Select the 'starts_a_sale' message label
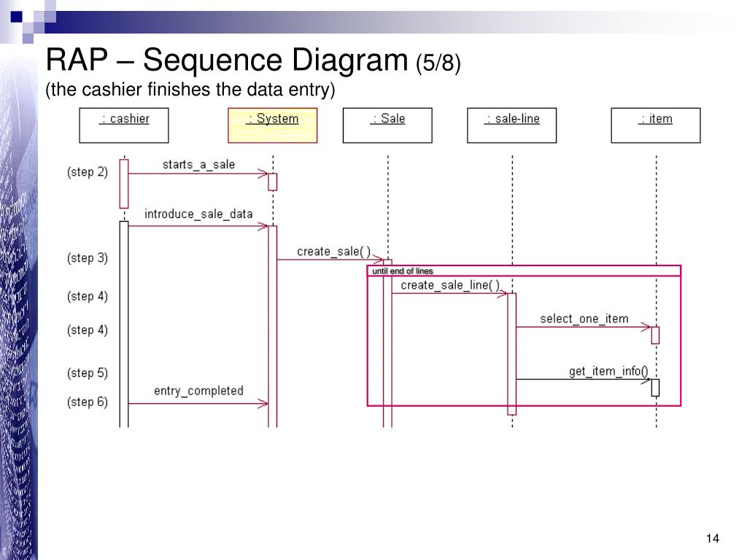747x560 pixels. tap(198, 165)
